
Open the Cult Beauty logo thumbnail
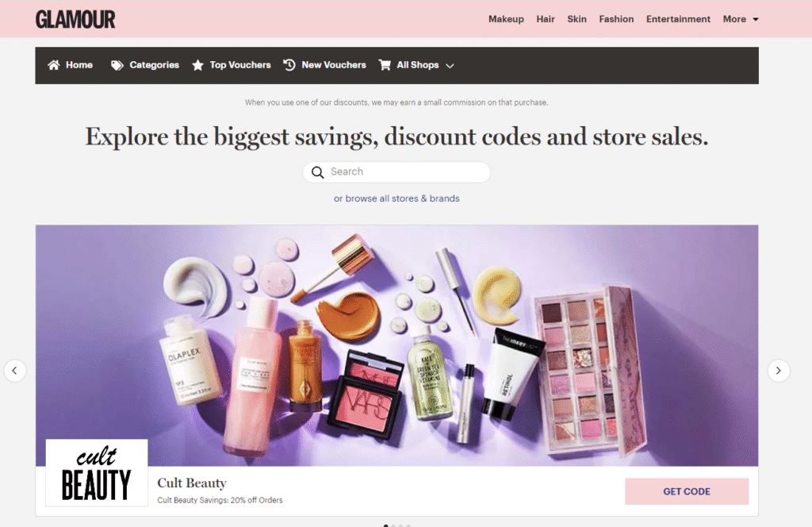coord(96,472)
